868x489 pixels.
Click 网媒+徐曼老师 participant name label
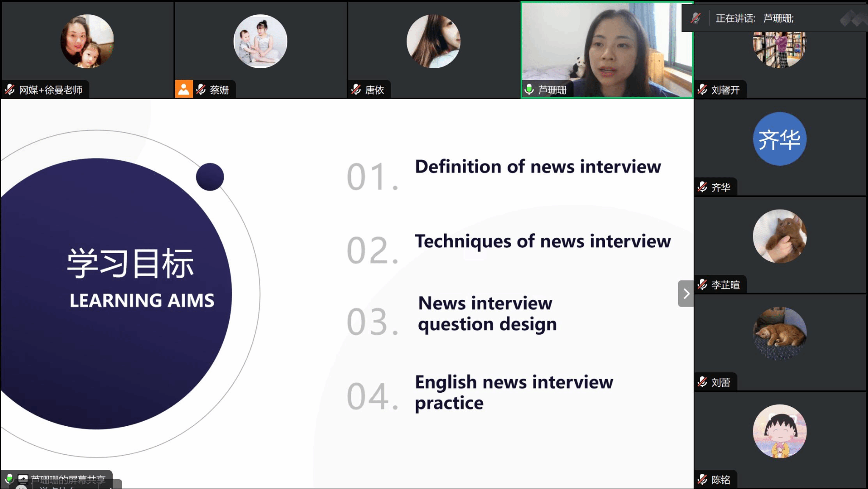pyautogui.click(x=51, y=90)
